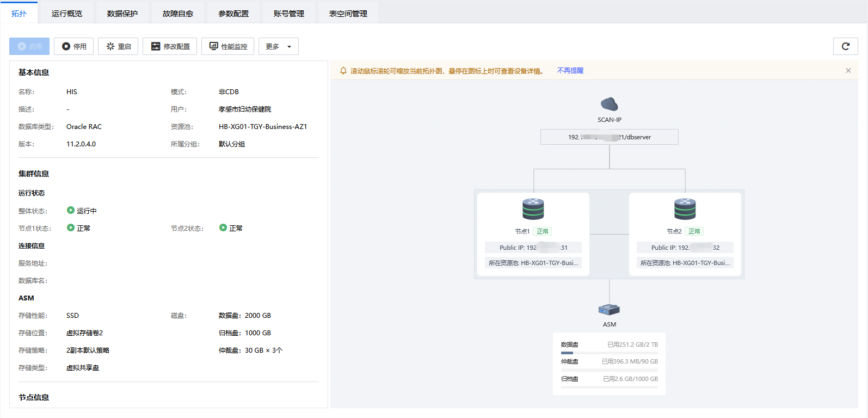Dismiss the topology hint banner
This screenshot has width=868, height=418.
tap(848, 71)
